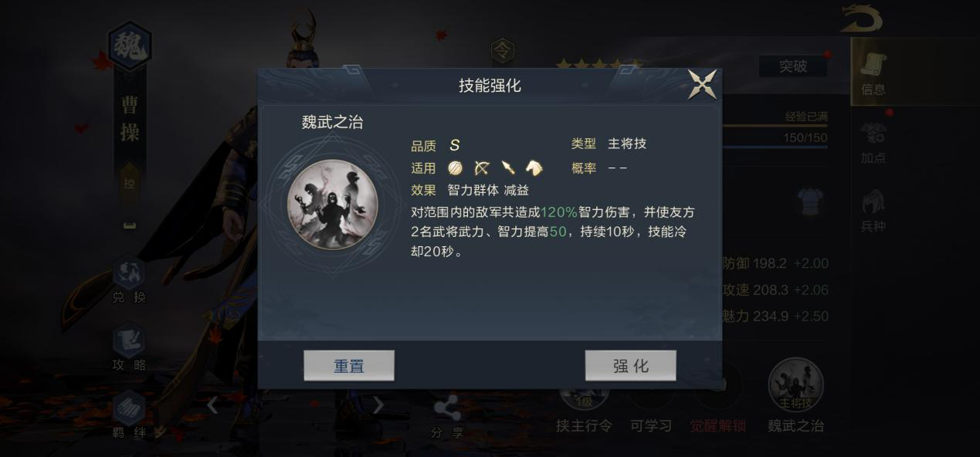Open the 攻略 strategy guide icon
This screenshot has height=457, width=980.
click(x=129, y=348)
